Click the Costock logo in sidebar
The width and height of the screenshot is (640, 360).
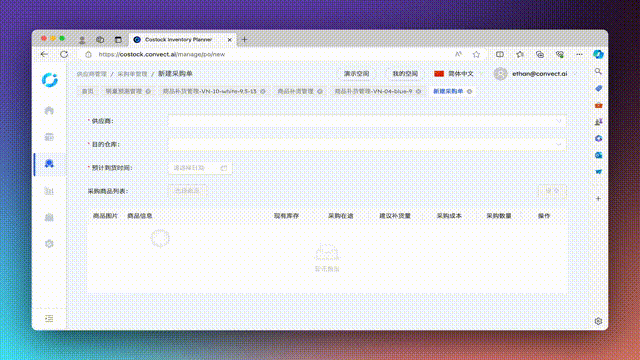coord(50,80)
